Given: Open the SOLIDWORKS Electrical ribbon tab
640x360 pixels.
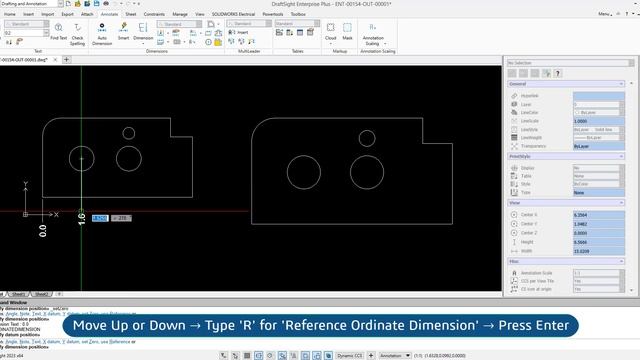Looking at the screenshot, I should point(233,14).
